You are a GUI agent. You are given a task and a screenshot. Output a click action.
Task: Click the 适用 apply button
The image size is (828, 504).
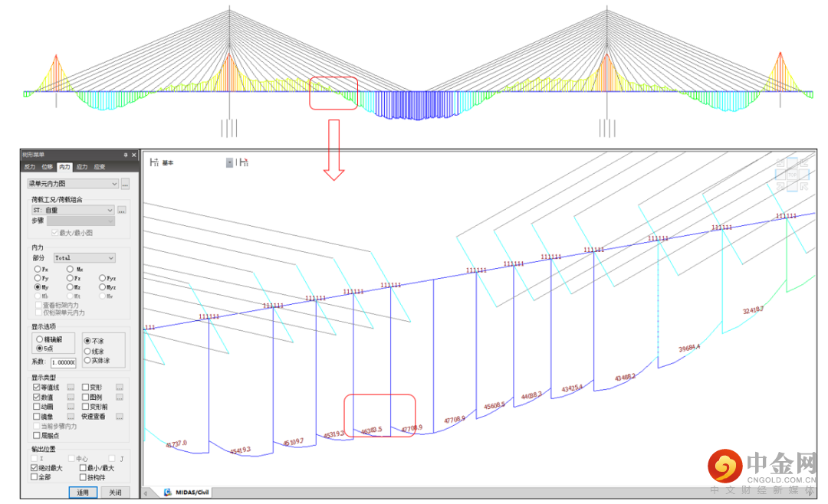point(83,493)
